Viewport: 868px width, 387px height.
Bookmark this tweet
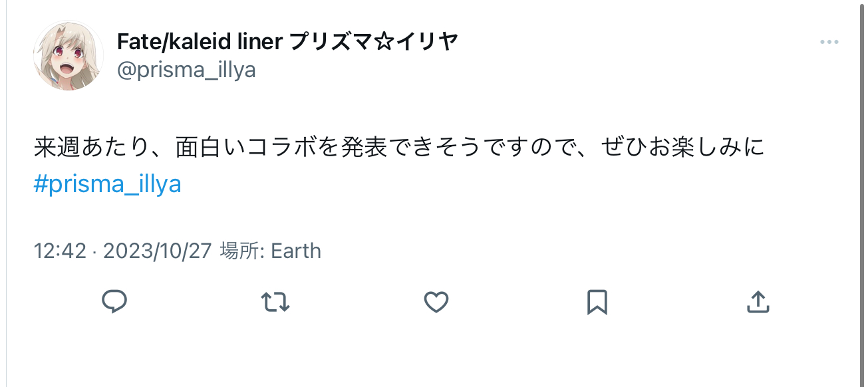click(597, 303)
